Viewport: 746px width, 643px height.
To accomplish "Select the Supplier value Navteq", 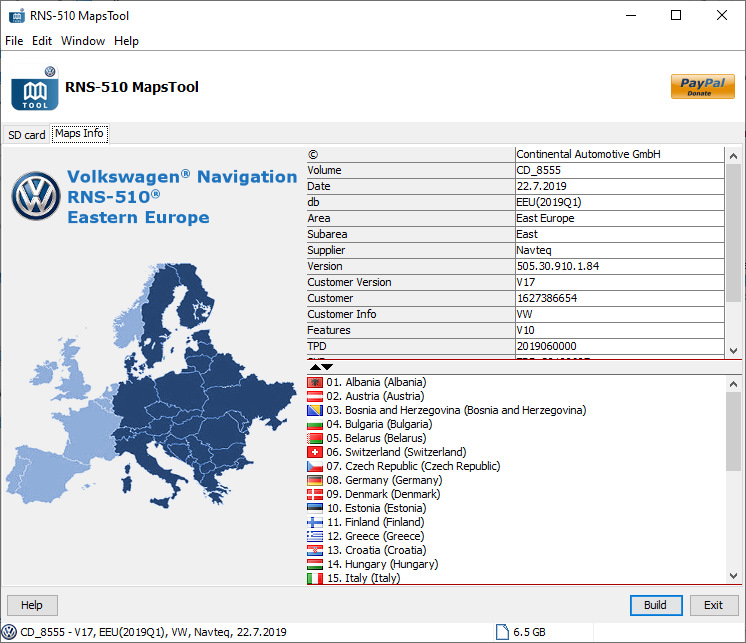I will point(619,250).
